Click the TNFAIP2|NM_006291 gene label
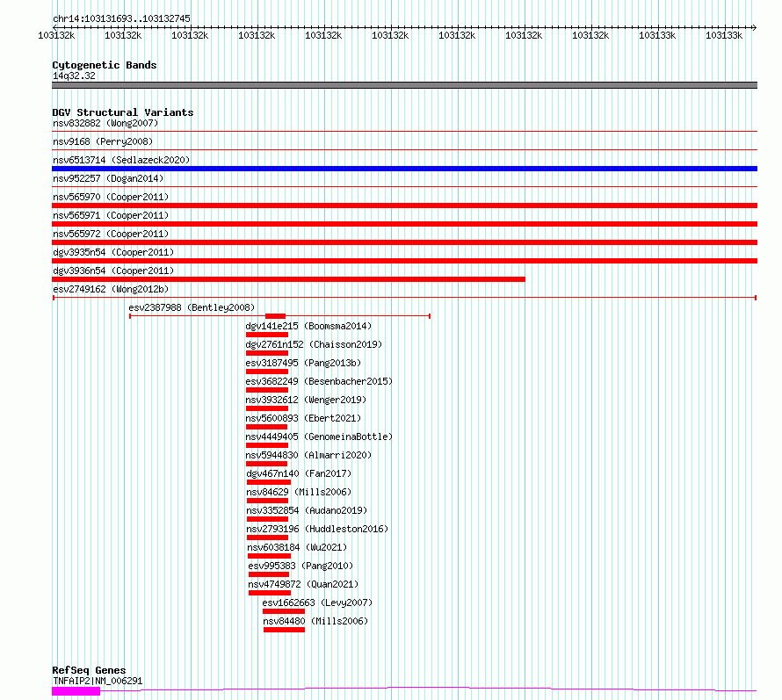 click(98, 681)
